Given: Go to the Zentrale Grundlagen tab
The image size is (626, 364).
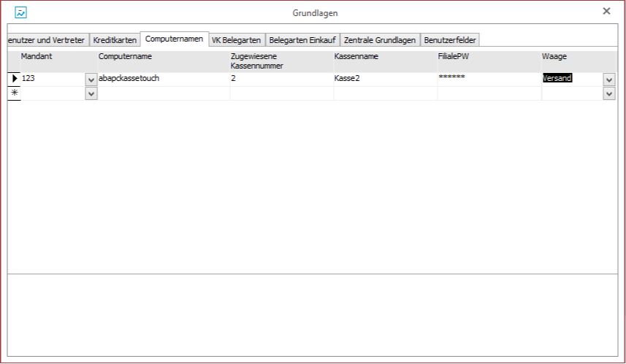Looking at the screenshot, I should point(379,40).
